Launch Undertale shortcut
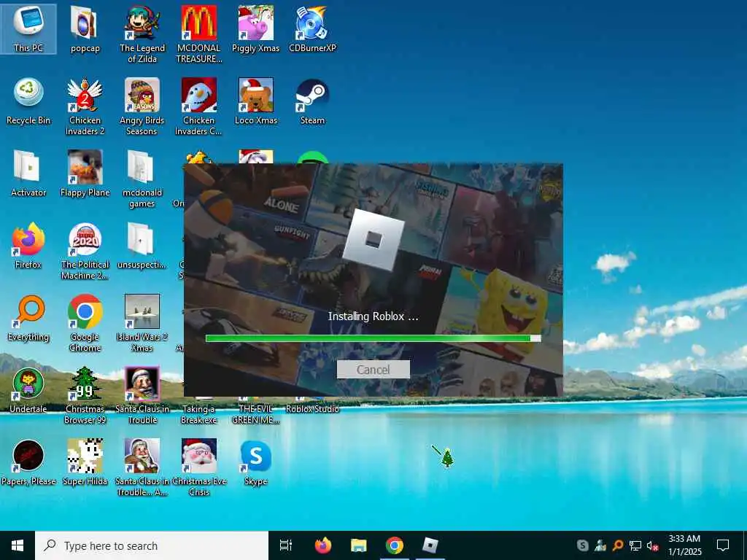This screenshot has height=560, width=747. coord(28,391)
